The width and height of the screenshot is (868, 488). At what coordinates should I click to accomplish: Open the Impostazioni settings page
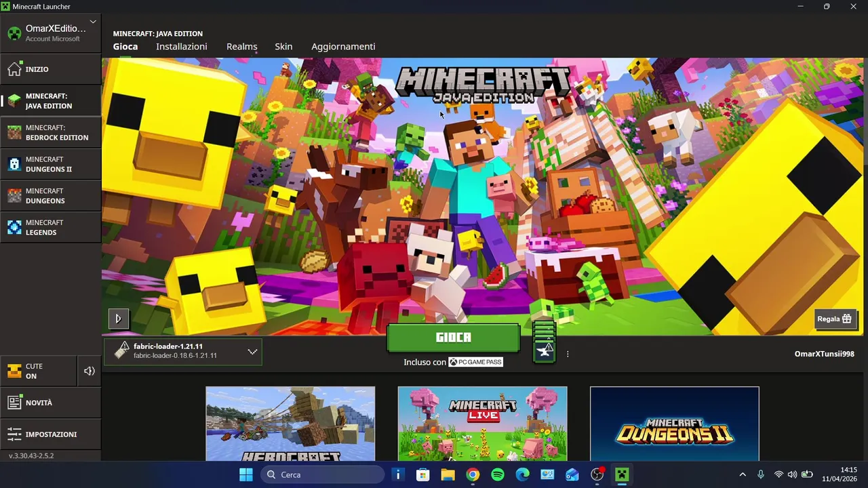(51, 434)
